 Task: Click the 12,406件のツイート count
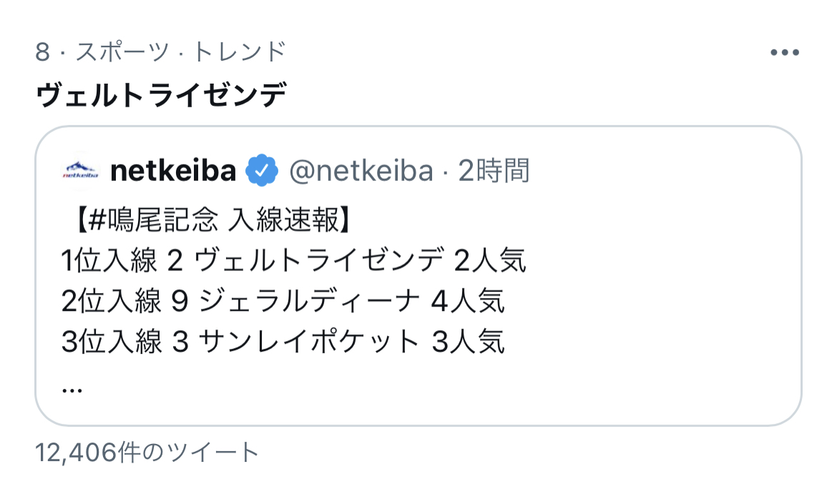click(x=147, y=452)
